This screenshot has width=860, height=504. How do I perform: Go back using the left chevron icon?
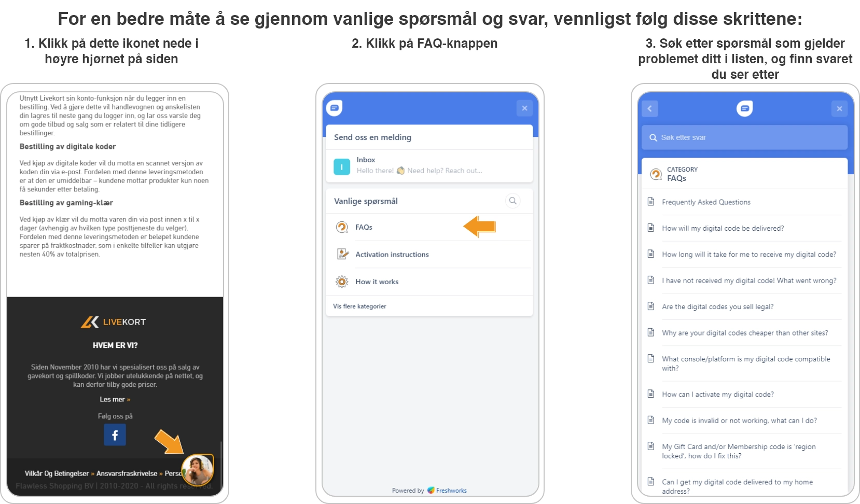pos(649,108)
